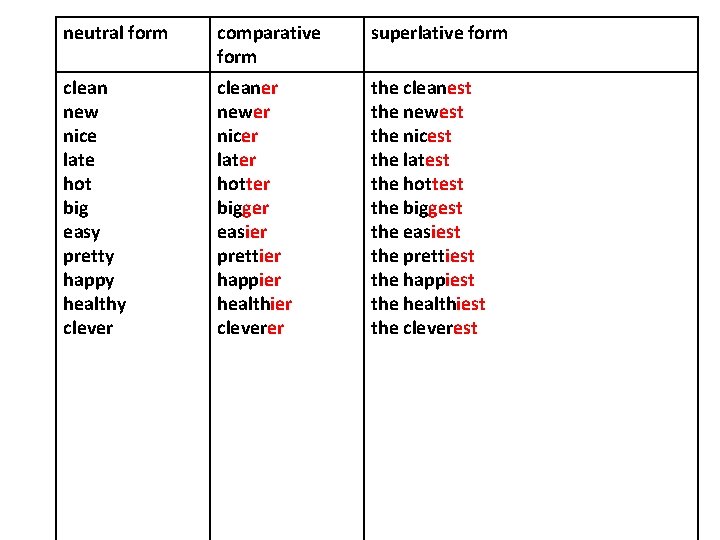Click the phrase "the hottest"

[417, 184]
